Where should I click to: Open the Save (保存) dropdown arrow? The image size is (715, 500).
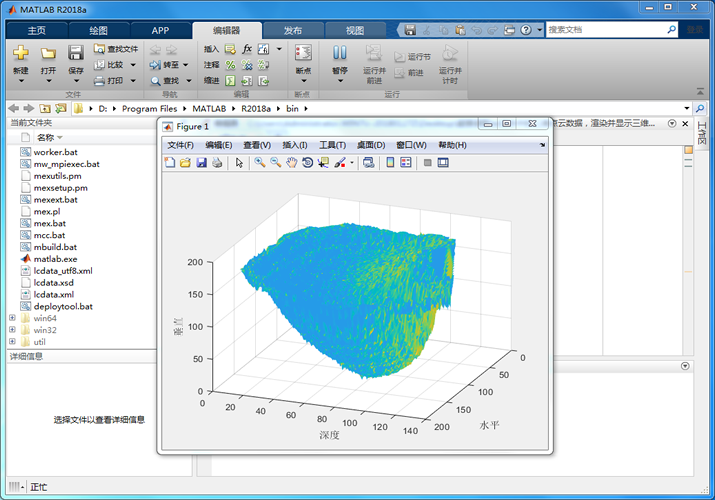pyautogui.click(x=76, y=81)
